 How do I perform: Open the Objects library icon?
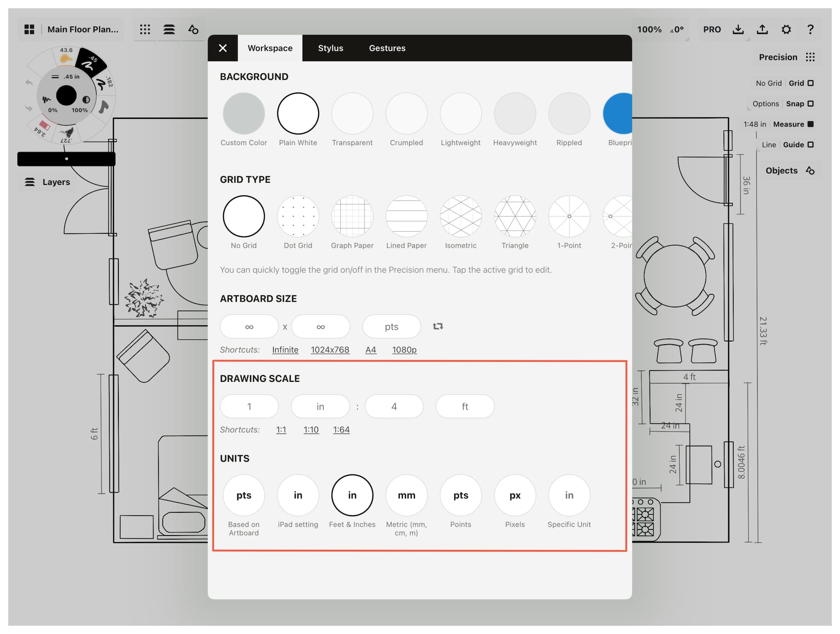pyautogui.click(x=810, y=171)
